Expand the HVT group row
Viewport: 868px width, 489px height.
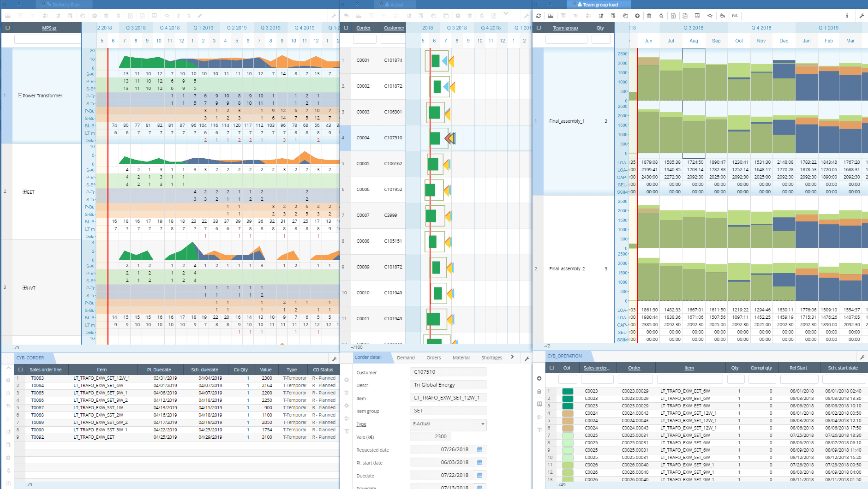(24, 287)
